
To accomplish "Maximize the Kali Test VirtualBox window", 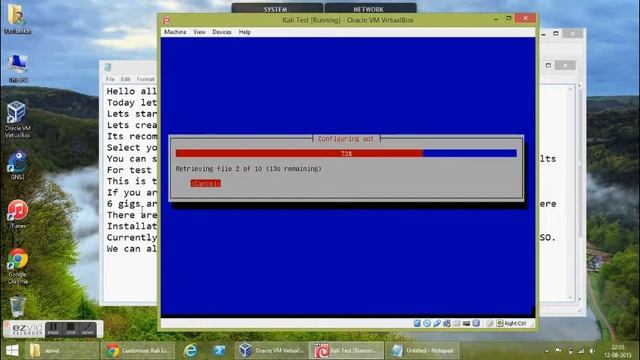I will pyautogui.click(x=509, y=18).
